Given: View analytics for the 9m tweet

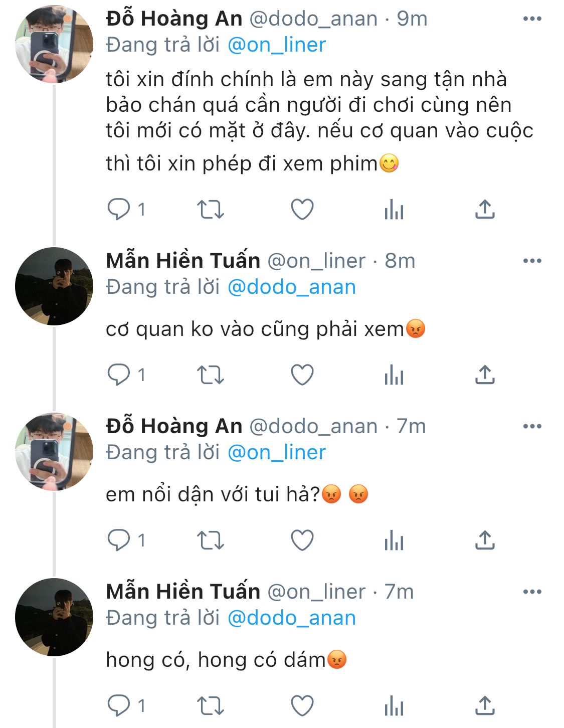Looking at the screenshot, I should [x=394, y=210].
